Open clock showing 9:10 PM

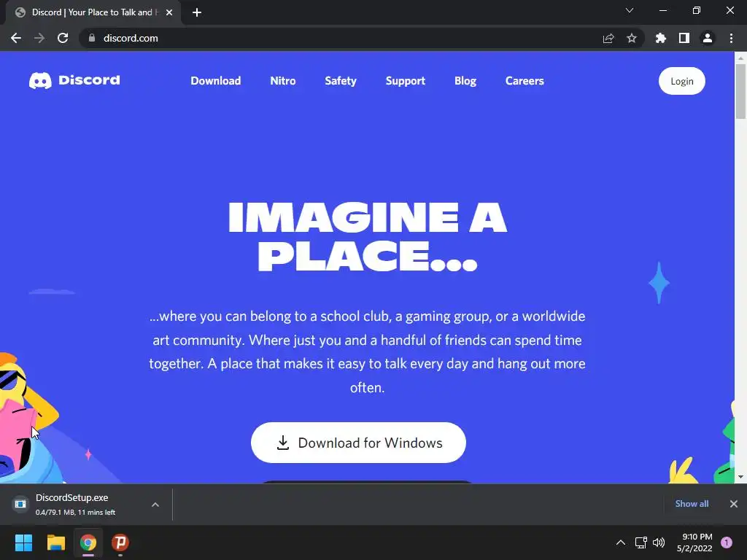click(694, 542)
